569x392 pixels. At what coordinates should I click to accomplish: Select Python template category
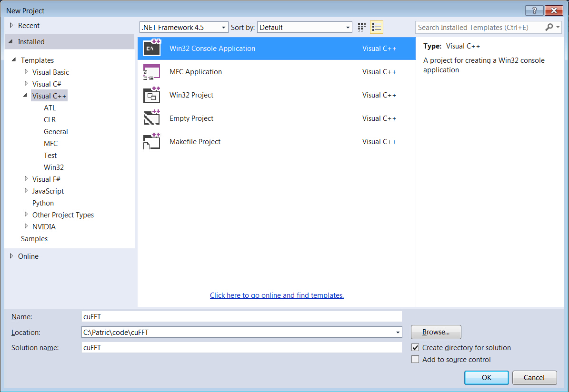tap(43, 203)
